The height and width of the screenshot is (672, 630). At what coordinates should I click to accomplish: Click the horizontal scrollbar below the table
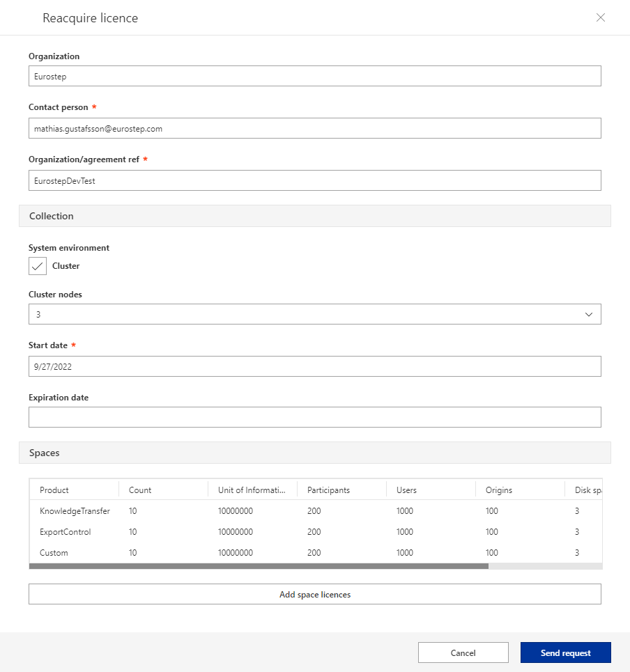pos(258,566)
